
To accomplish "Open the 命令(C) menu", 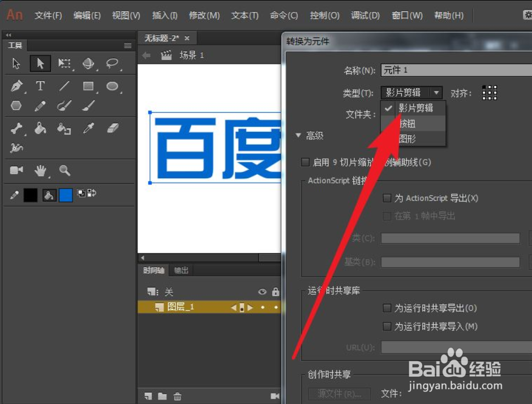I will [x=284, y=16].
